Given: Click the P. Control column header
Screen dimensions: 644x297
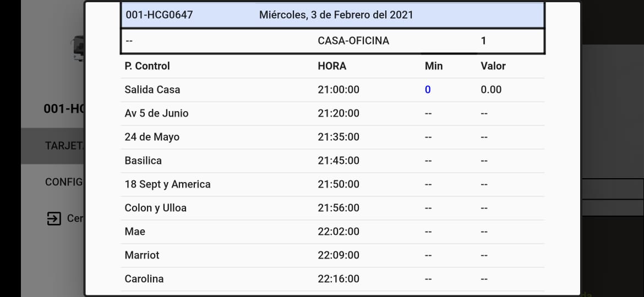Looking at the screenshot, I should click(147, 66).
